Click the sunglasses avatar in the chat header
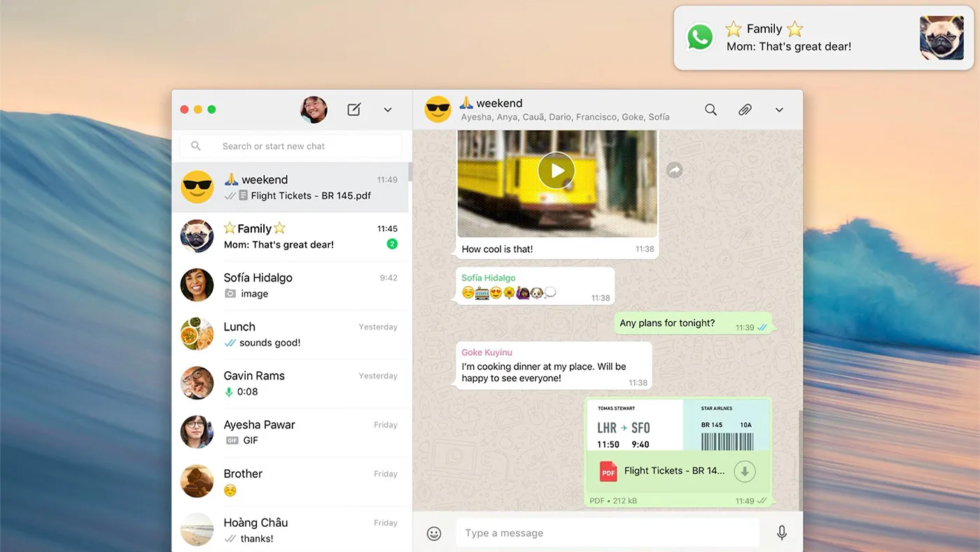Screen dimensions: 980x552 pyautogui.click(x=438, y=109)
